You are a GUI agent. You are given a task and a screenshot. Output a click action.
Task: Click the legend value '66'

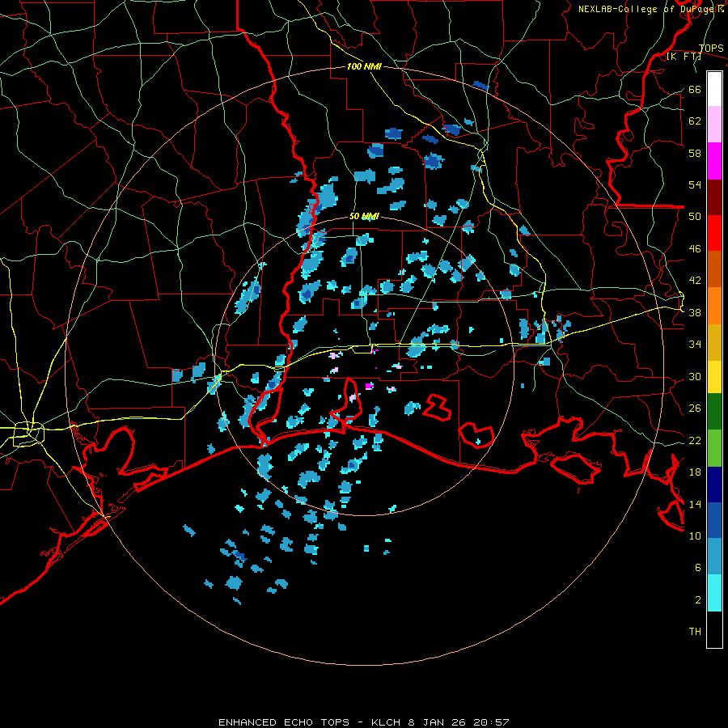click(x=695, y=89)
